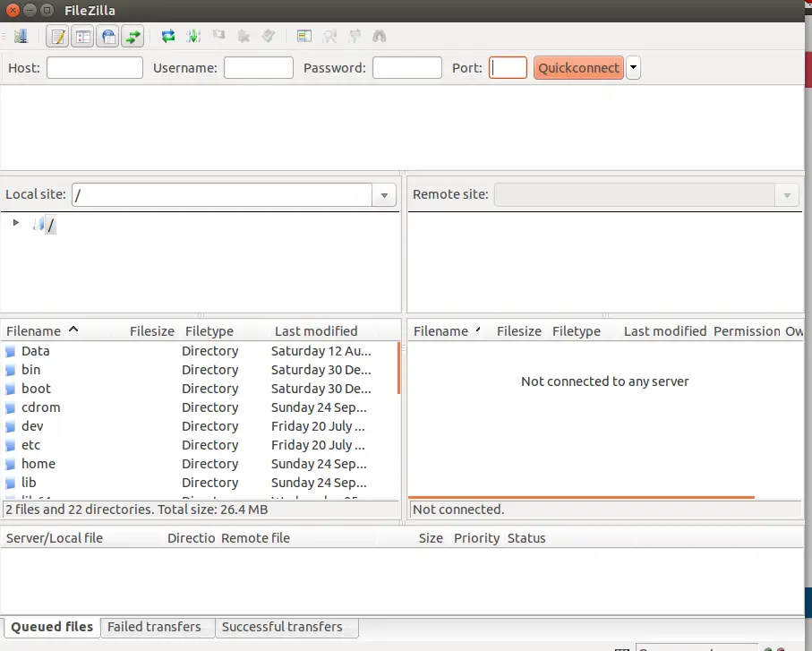The width and height of the screenshot is (812, 651).
Task: Click the queue Direction column header
Action: (191, 538)
